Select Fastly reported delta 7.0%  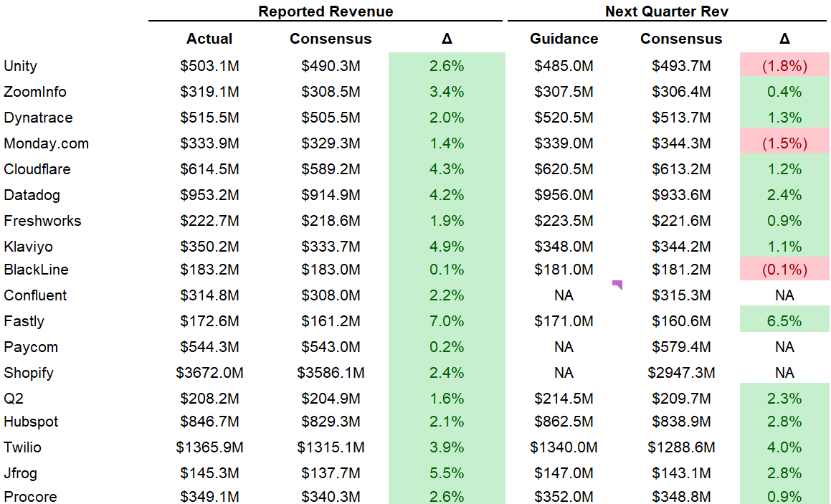[447, 322]
